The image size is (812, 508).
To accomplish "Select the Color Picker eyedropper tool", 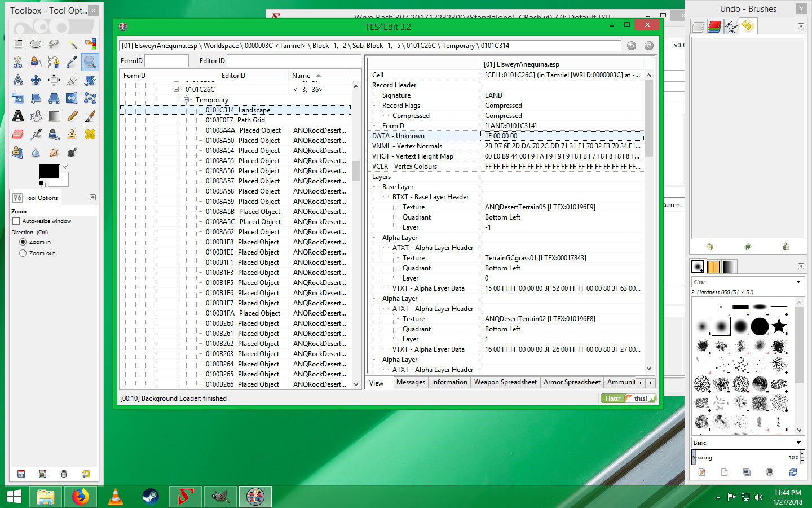I will [72, 62].
